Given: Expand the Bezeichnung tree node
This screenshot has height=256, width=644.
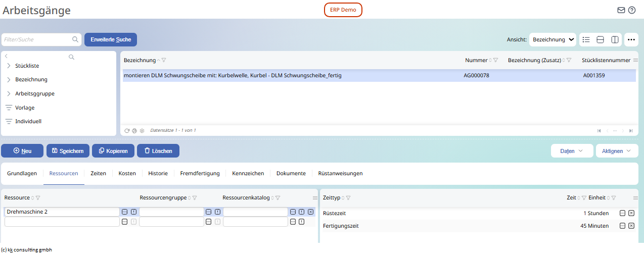Looking at the screenshot, I should coord(8,79).
